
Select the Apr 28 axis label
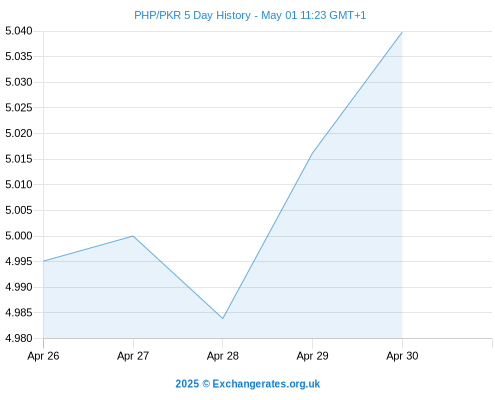223,356
